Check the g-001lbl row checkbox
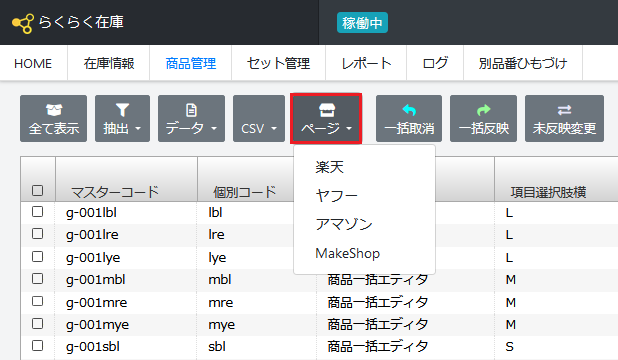The image size is (618, 360). [37, 212]
